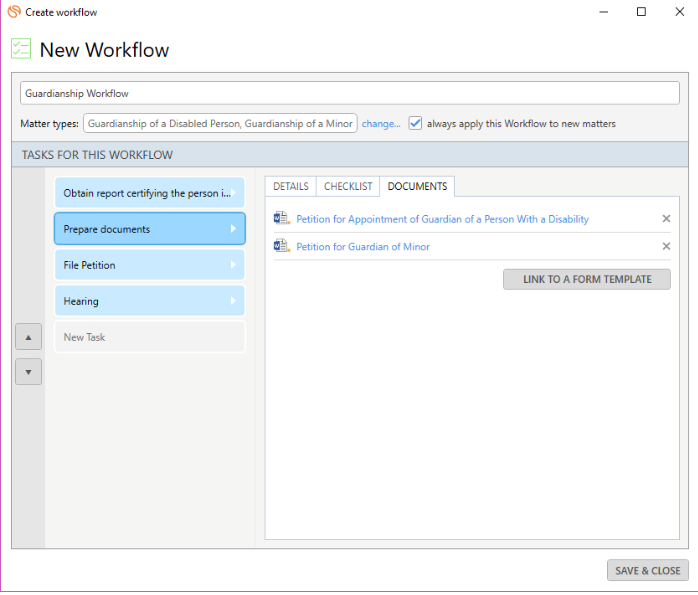Click the workflow checklist icon next to New Workflow
This screenshot has height=595, width=698.
point(21,49)
